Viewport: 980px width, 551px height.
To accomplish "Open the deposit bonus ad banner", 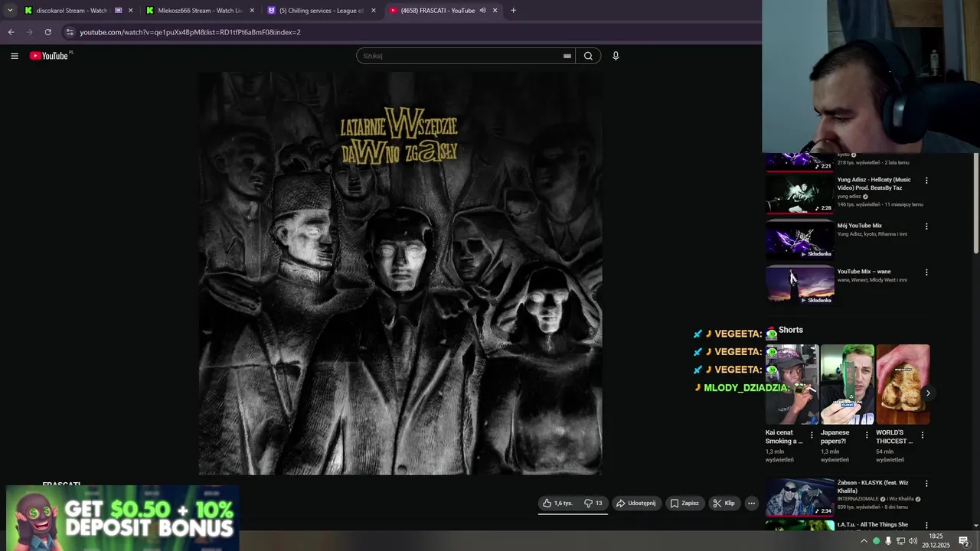I will tap(122, 518).
